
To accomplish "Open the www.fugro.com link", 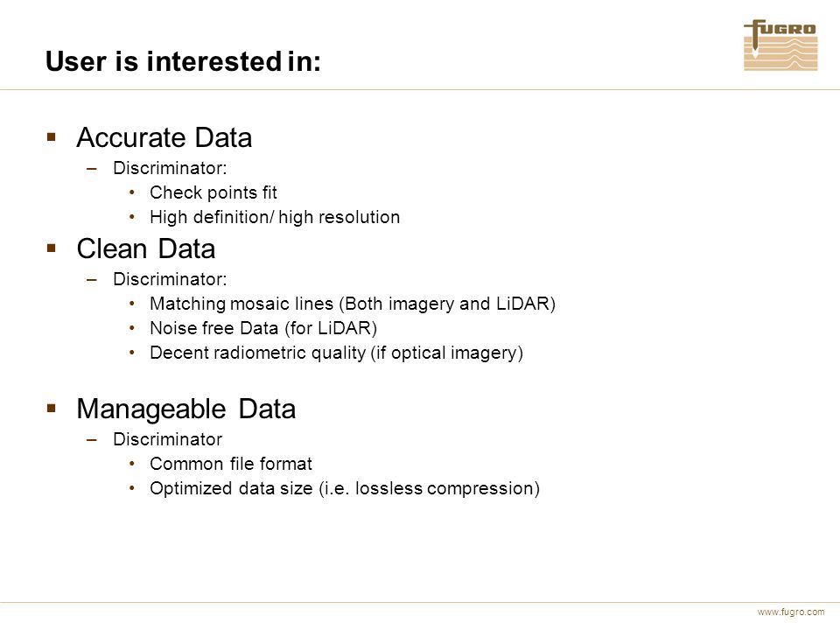I will pos(791,612).
